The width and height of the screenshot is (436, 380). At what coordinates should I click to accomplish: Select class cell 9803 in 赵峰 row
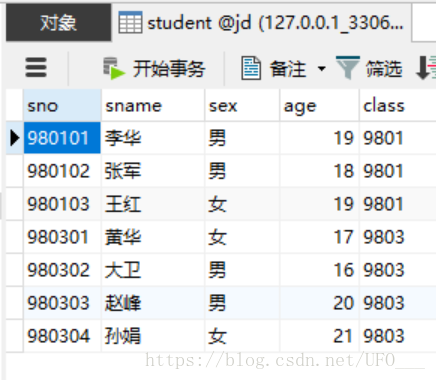pyautogui.click(x=398, y=303)
